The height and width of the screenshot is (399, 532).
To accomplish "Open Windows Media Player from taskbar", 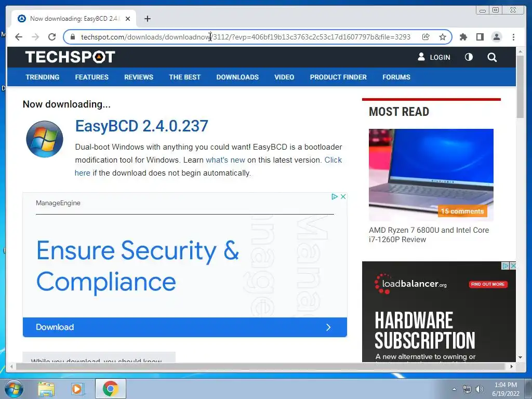I will [x=78, y=389].
